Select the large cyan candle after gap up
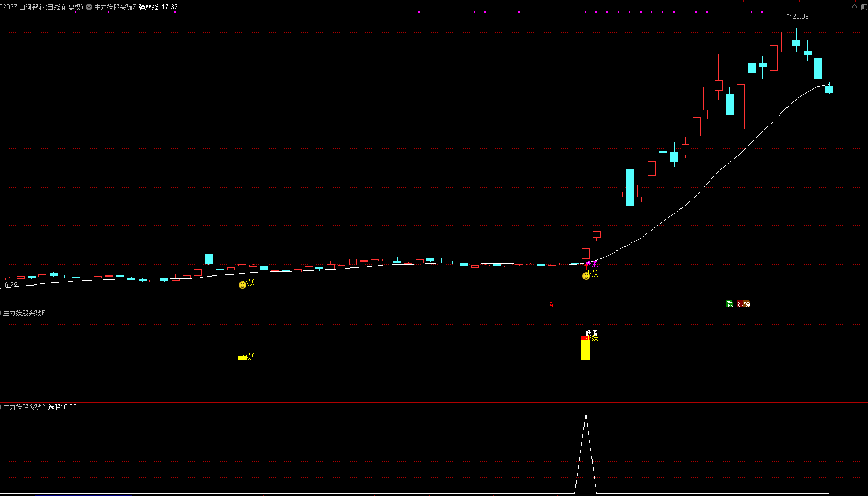Image resolution: width=868 pixels, height=496 pixels. pyautogui.click(x=630, y=188)
